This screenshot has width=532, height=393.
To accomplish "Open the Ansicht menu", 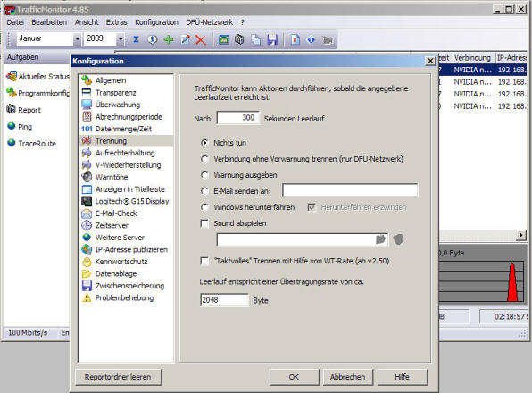I will (87, 22).
